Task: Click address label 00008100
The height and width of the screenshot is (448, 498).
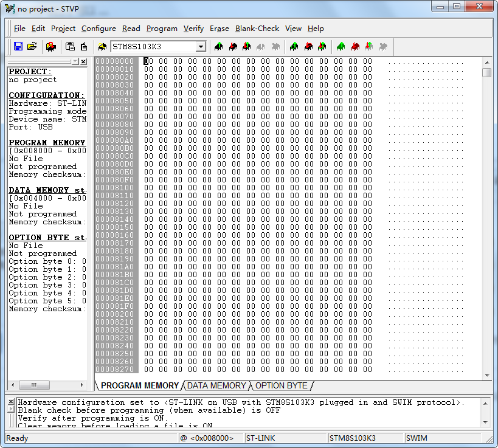Action: click(115, 188)
